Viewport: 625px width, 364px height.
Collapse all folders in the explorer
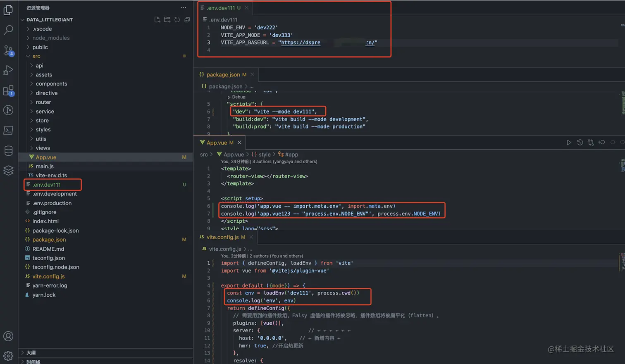tap(187, 19)
